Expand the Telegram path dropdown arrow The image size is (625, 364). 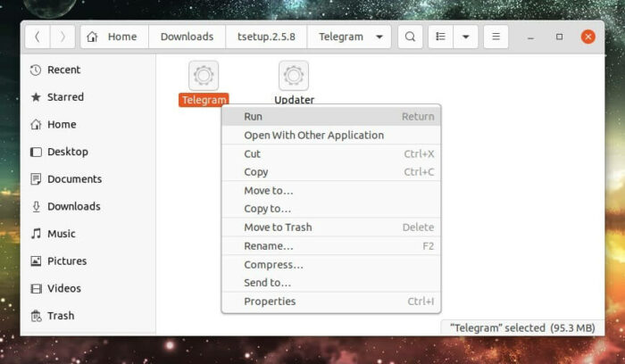click(379, 37)
